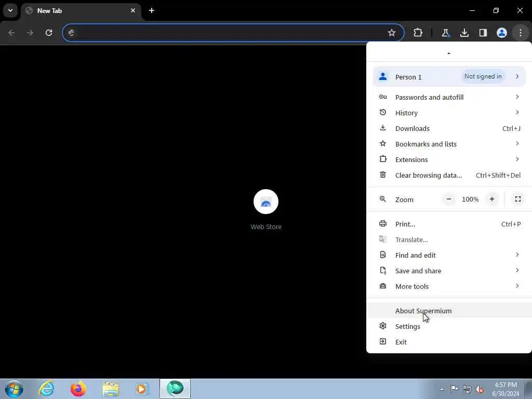Open the taskbar clock and date

click(506, 389)
